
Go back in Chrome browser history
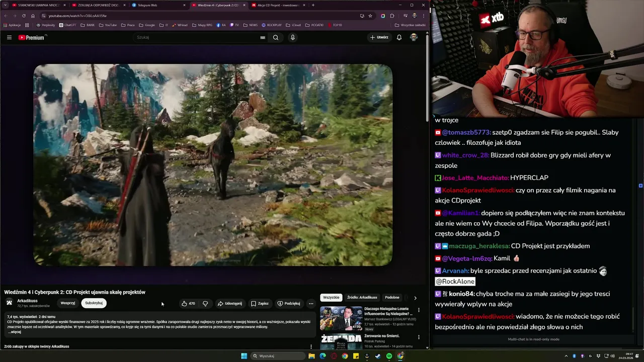click(x=6, y=16)
